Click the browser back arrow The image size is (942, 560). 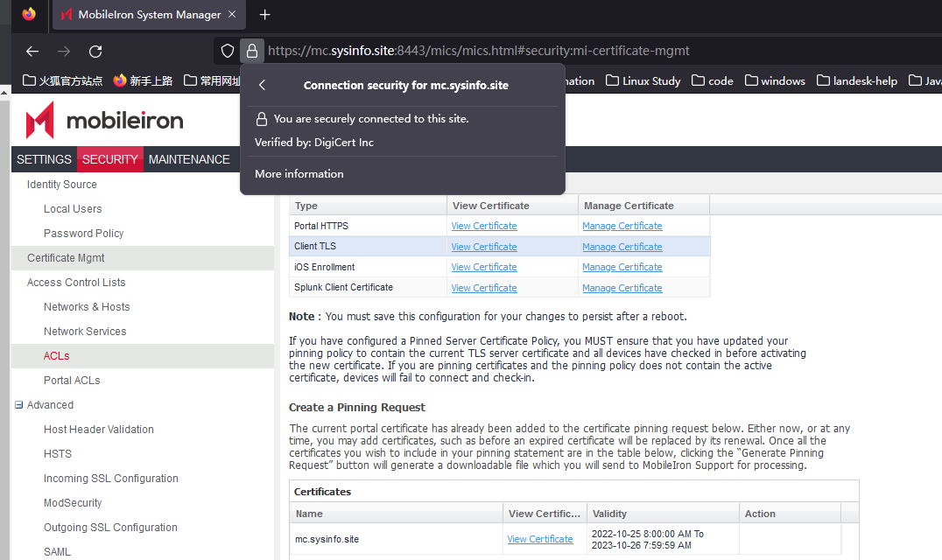tap(32, 51)
